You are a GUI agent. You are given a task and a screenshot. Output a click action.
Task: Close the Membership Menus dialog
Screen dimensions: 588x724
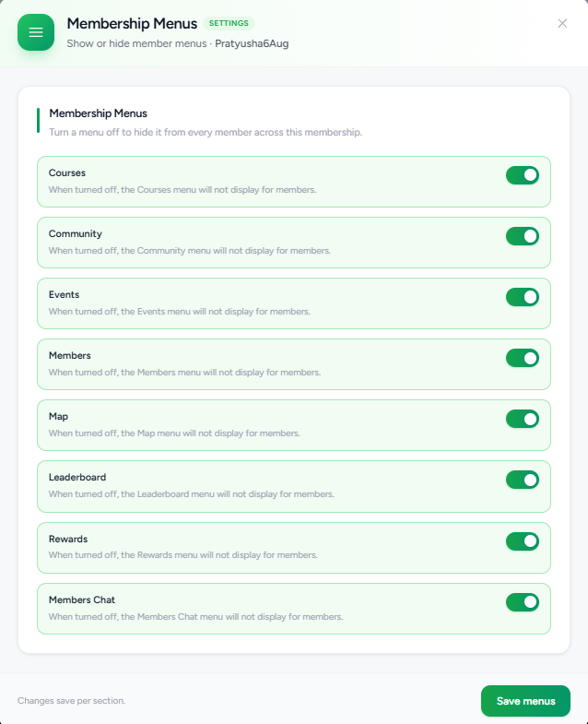pos(562,24)
